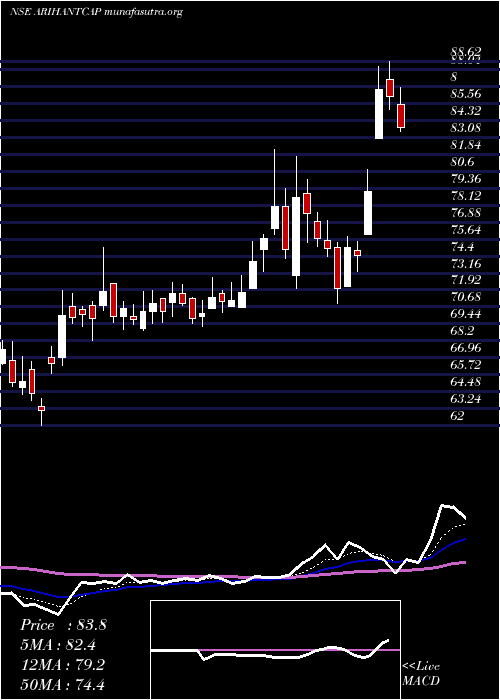
Task: Click the 75.64 axis label
Action: 466,229
